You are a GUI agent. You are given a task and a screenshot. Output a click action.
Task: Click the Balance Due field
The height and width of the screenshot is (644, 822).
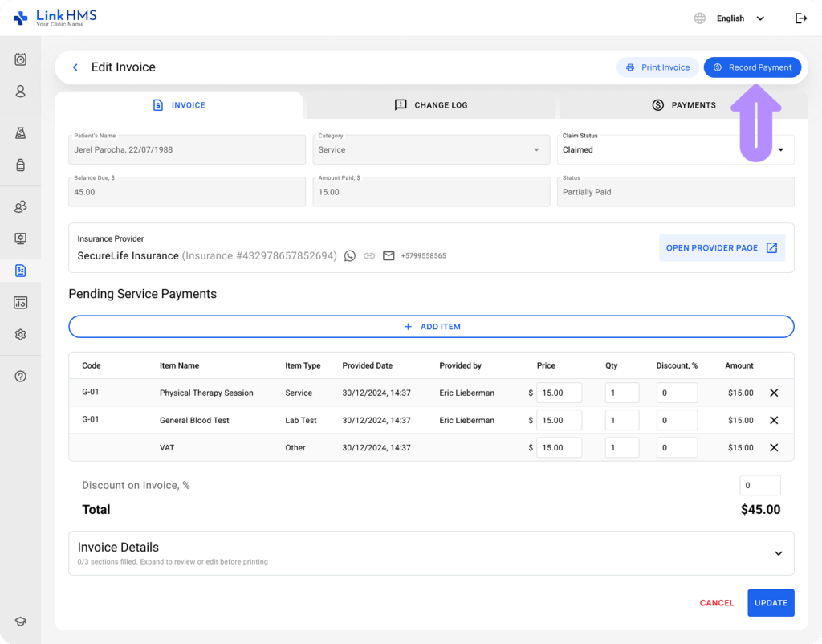point(187,192)
